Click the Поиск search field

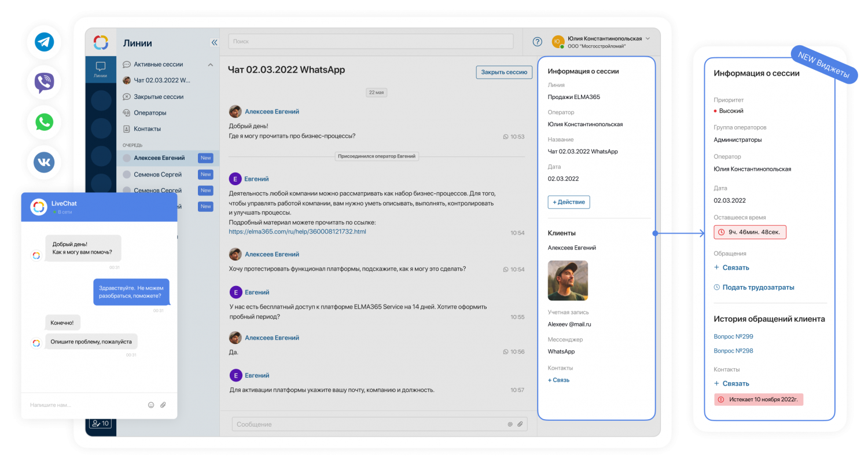(370, 42)
